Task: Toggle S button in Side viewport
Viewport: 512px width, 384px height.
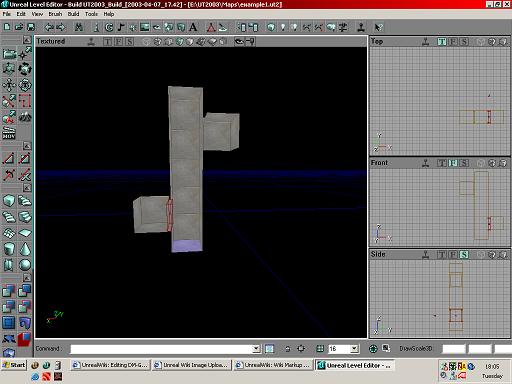Action: pos(464,255)
